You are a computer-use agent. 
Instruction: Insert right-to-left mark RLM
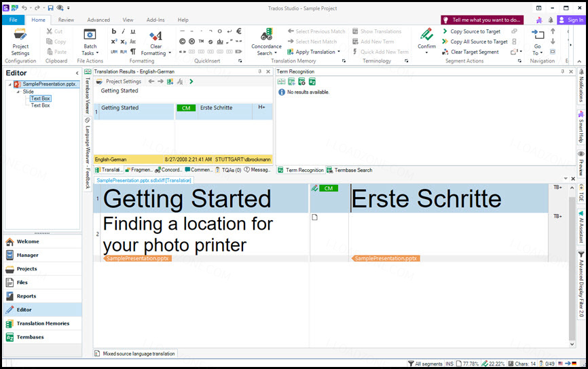click(x=124, y=52)
